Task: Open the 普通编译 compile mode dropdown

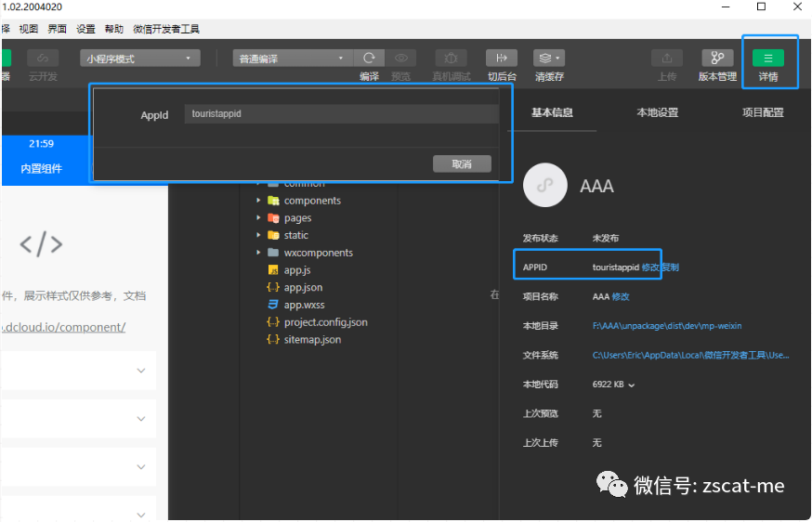Action: [x=293, y=58]
